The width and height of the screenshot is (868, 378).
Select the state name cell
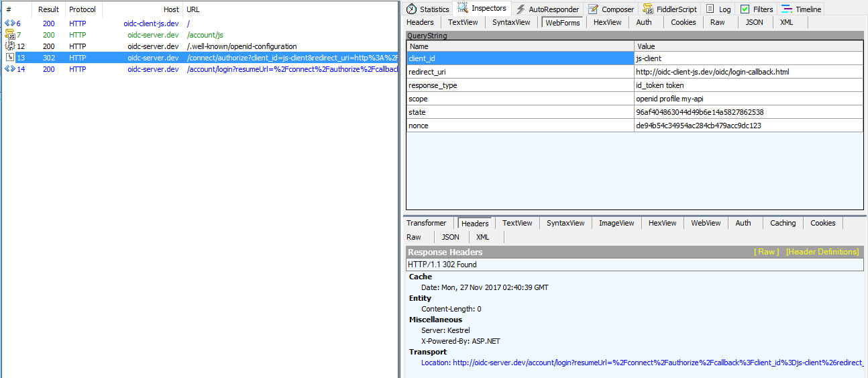tap(520, 112)
